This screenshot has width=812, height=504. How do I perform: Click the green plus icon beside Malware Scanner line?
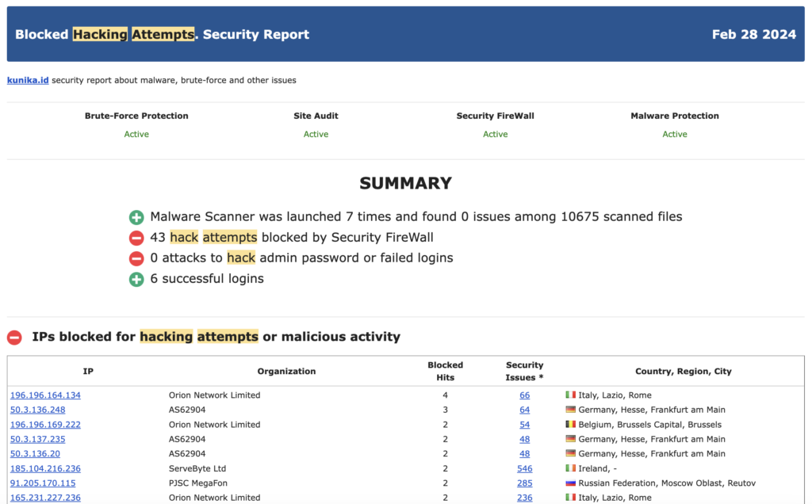point(136,216)
